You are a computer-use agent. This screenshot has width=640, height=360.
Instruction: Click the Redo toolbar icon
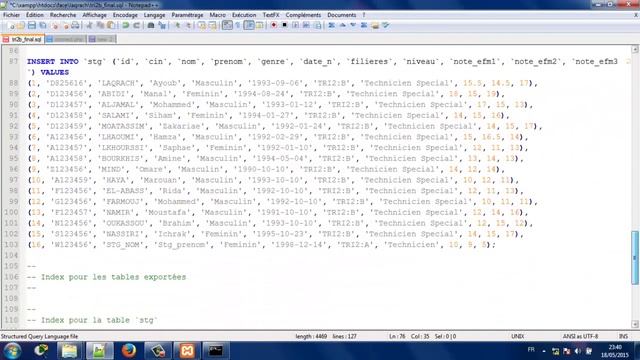(x=137, y=26)
